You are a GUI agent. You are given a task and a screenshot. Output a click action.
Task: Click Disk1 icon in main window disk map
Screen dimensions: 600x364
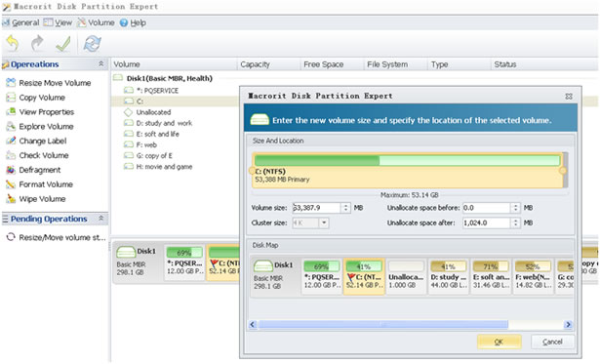point(126,252)
